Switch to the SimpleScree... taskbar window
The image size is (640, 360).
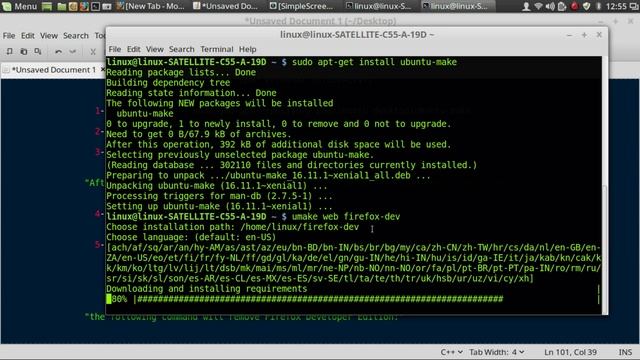point(301,6)
